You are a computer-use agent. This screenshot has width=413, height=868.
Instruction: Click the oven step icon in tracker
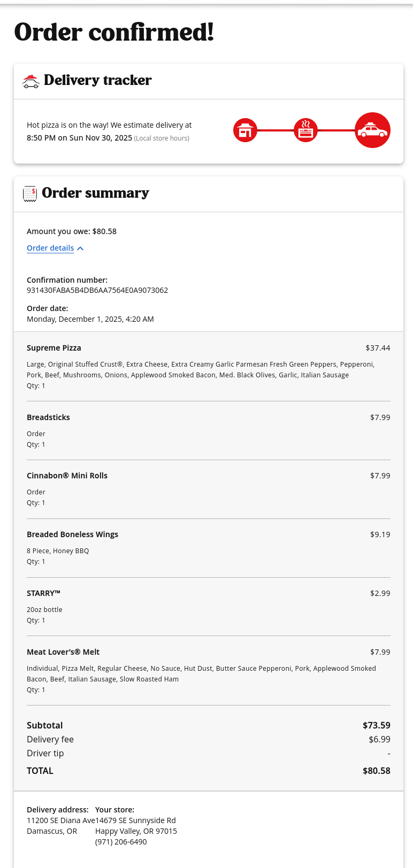tap(305, 130)
